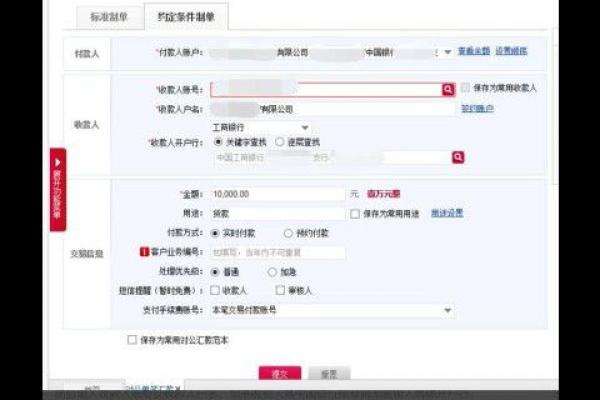The height and width of the screenshot is (400, 600).
Task: Click 金额 field showing 10,000.00
Action: coord(278,194)
